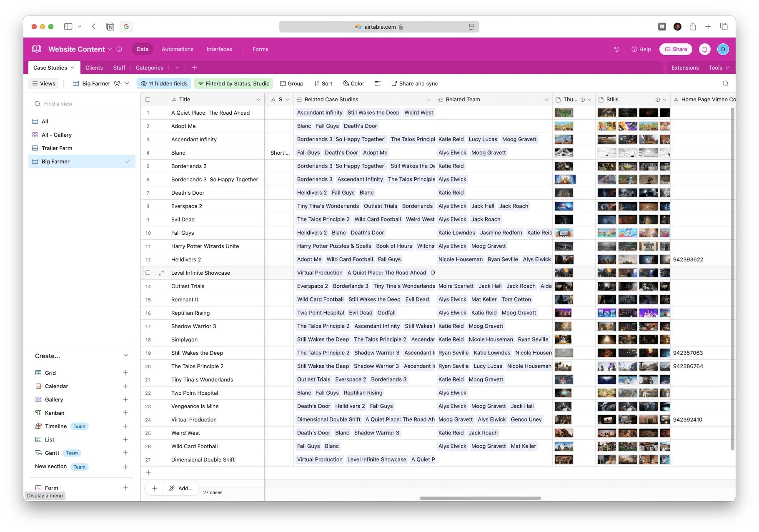Open the Thumbnail column dropdown arrow

point(589,100)
